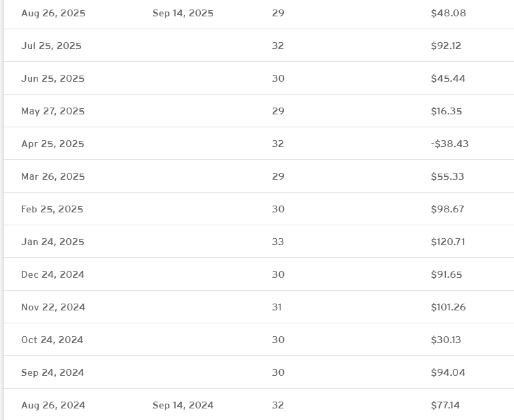
Task: Select the Sep 14, 2024 due date
Action: coord(183,405)
